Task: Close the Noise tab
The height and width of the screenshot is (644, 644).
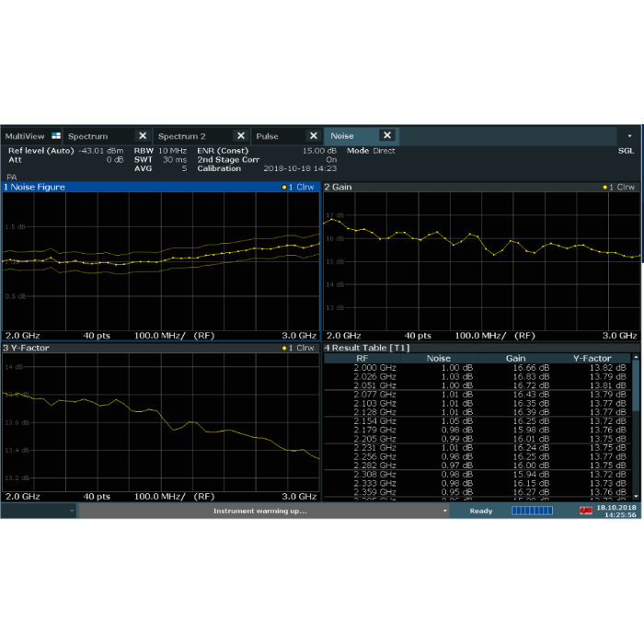Action: 386,136
